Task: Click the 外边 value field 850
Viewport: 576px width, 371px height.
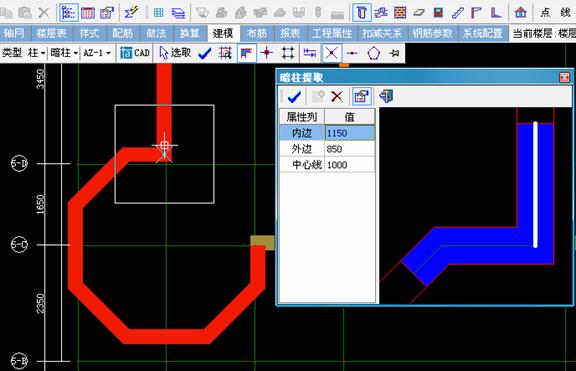Action: click(349, 149)
